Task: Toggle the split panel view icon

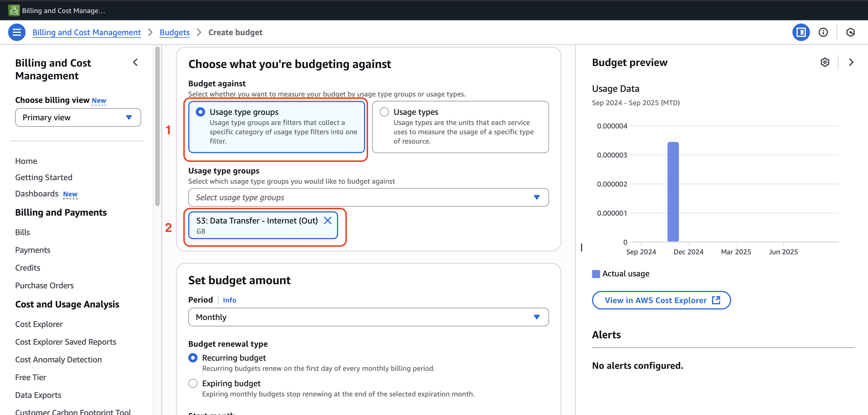Action: tap(801, 32)
